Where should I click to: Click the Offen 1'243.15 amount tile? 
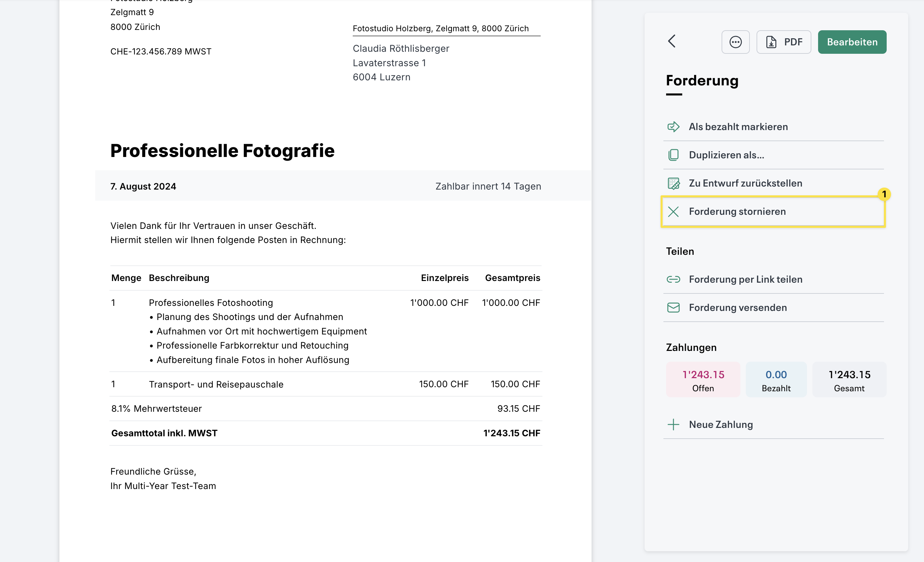click(703, 380)
